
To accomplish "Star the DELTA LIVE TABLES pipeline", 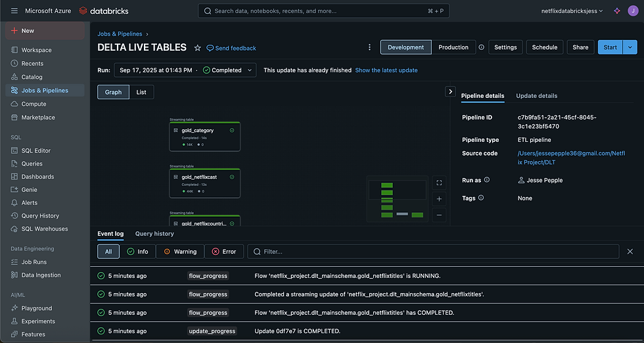I will pos(197,48).
